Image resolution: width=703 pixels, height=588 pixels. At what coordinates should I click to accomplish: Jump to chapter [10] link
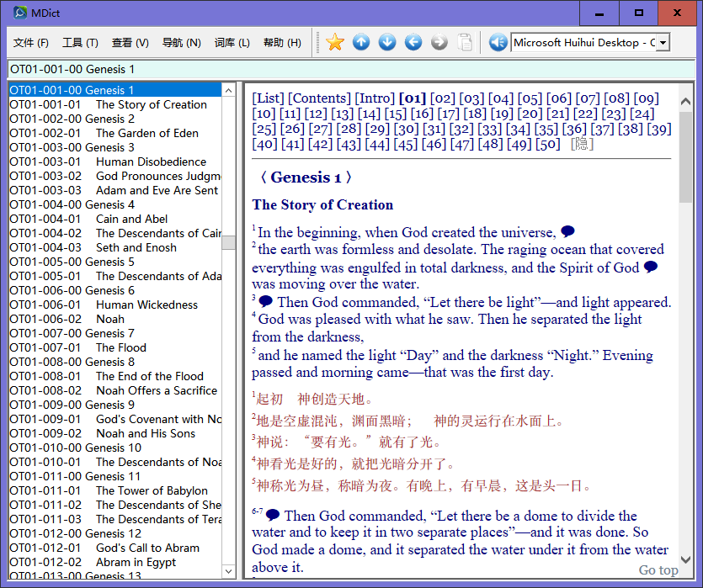264,114
